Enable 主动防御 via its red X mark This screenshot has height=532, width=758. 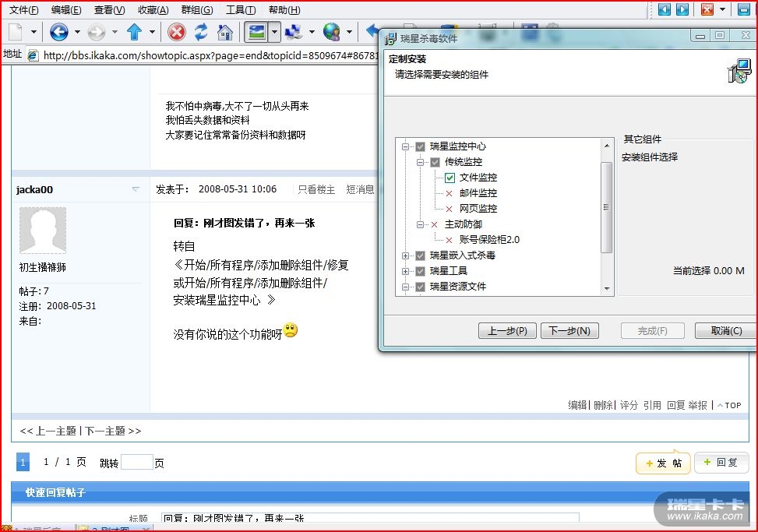tap(434, 224)
